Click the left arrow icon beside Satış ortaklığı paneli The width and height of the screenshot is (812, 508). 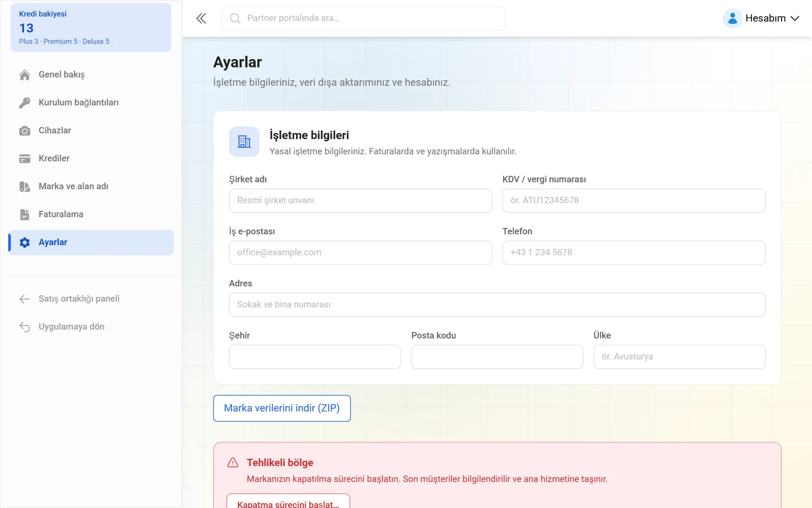25,299
